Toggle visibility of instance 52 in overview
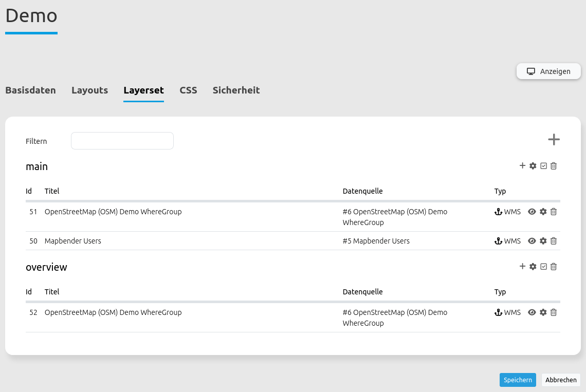Viewport: 586px width, 392px height. 532,312
